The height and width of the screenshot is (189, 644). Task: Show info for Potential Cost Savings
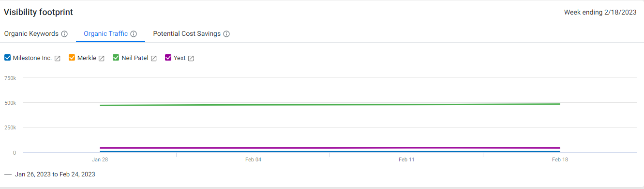[226, 34]
